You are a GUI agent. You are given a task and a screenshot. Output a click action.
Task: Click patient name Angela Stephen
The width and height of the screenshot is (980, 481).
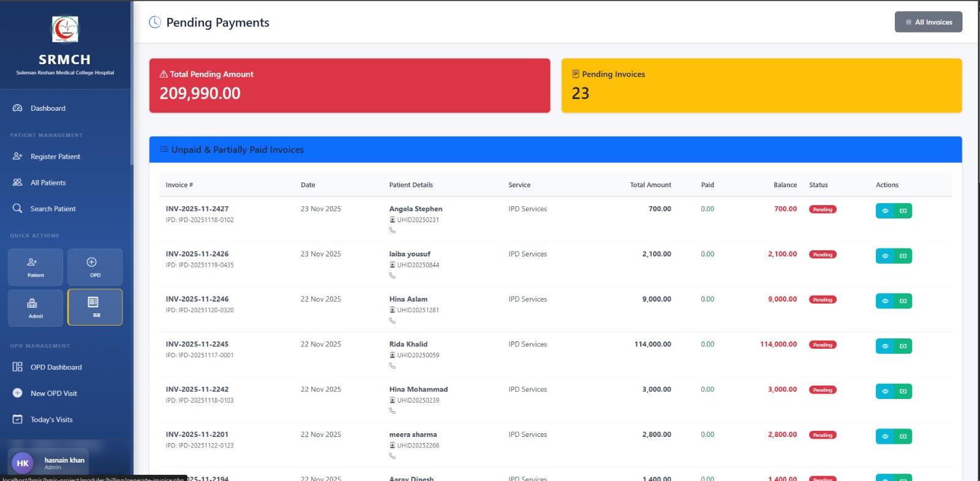416,209
